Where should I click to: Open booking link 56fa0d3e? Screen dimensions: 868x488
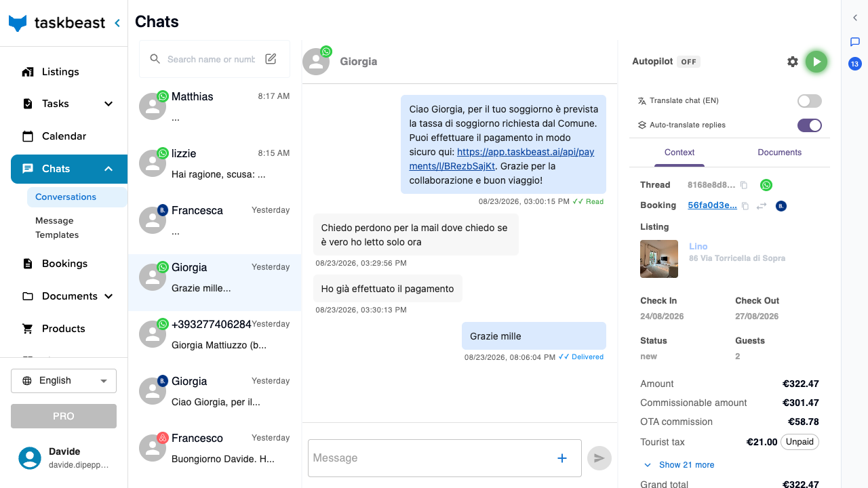712,205
